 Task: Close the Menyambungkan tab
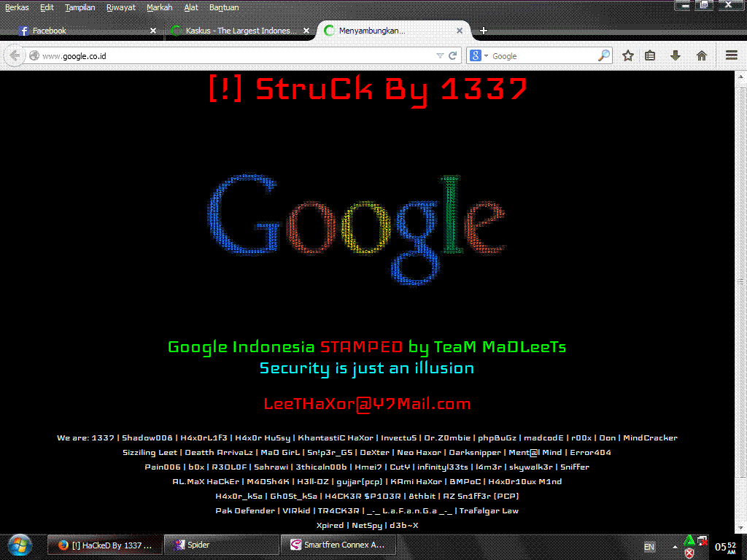460,31
